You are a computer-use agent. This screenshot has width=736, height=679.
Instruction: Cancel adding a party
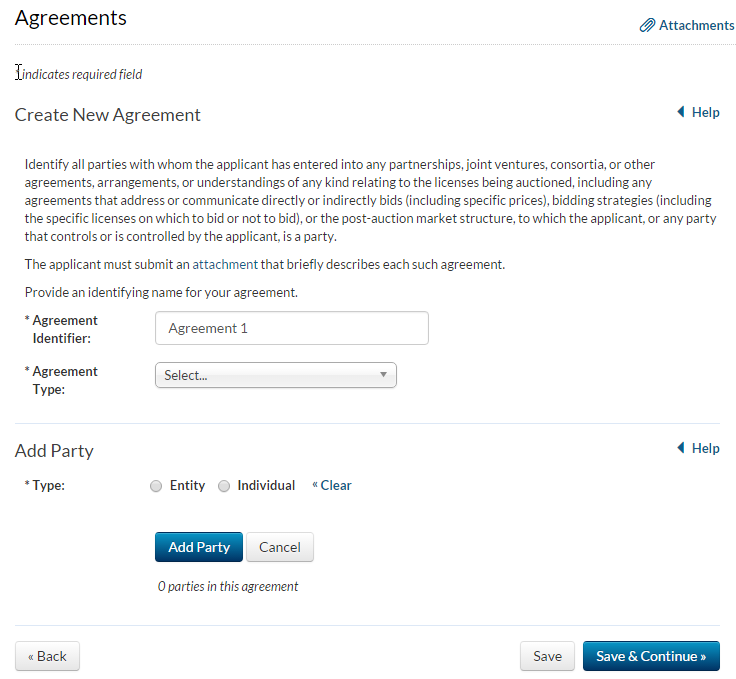(x=280, y=547)
